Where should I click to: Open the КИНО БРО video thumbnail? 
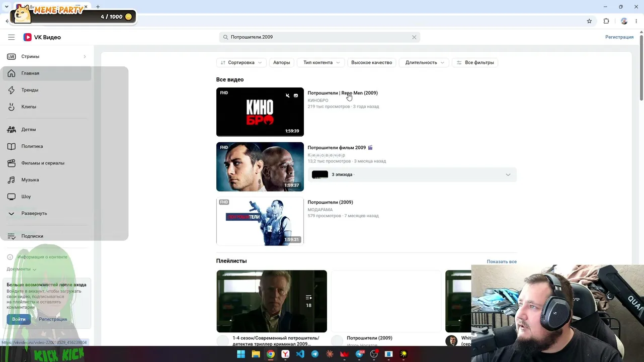260,112
